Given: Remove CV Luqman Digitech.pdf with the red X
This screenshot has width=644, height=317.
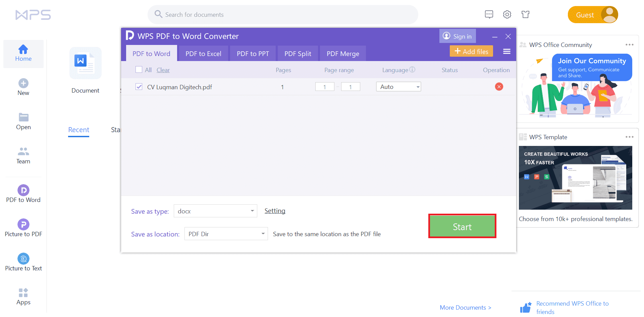Looking at the screenshot, I should (499, 87).
